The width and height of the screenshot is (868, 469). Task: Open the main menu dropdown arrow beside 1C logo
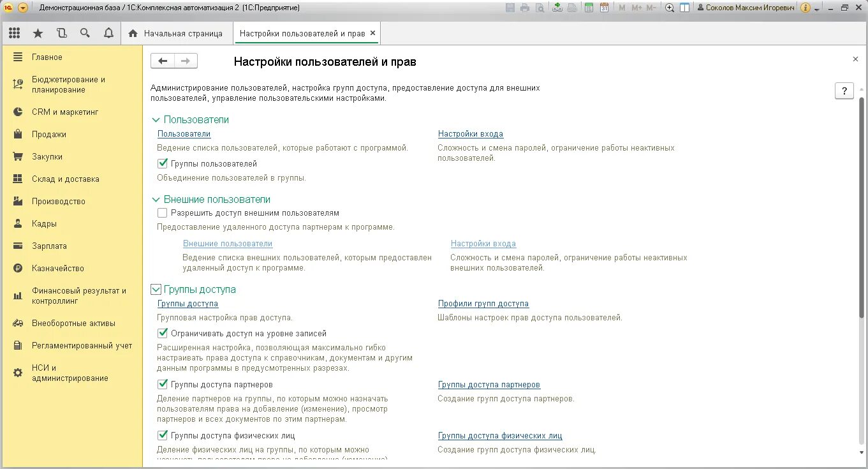tap(23, 8)
